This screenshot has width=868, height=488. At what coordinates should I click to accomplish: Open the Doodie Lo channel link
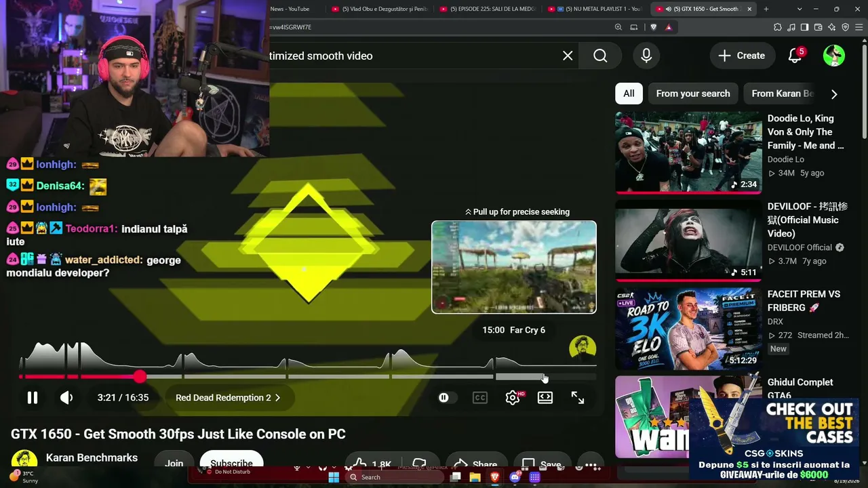pos(786,159)
